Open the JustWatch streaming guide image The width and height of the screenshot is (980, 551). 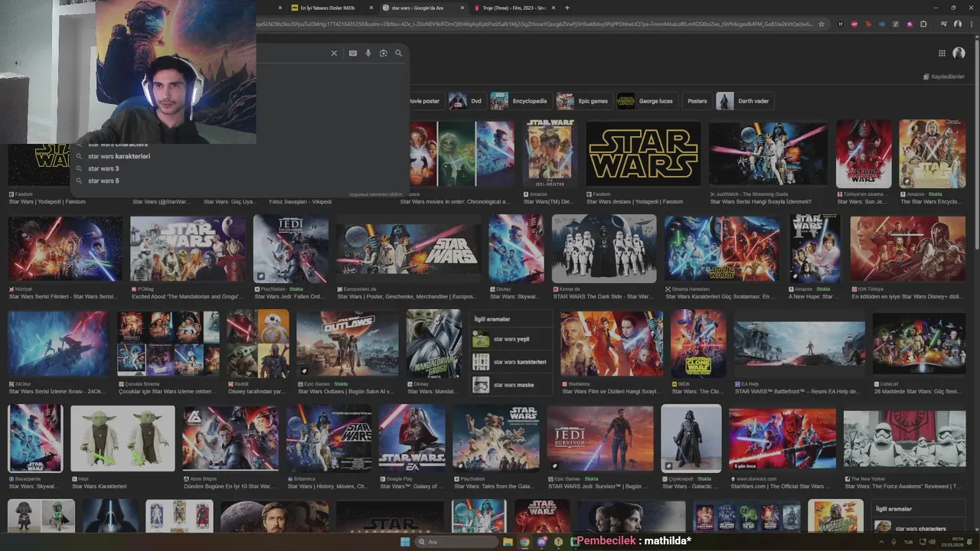(x=768, y=153)
